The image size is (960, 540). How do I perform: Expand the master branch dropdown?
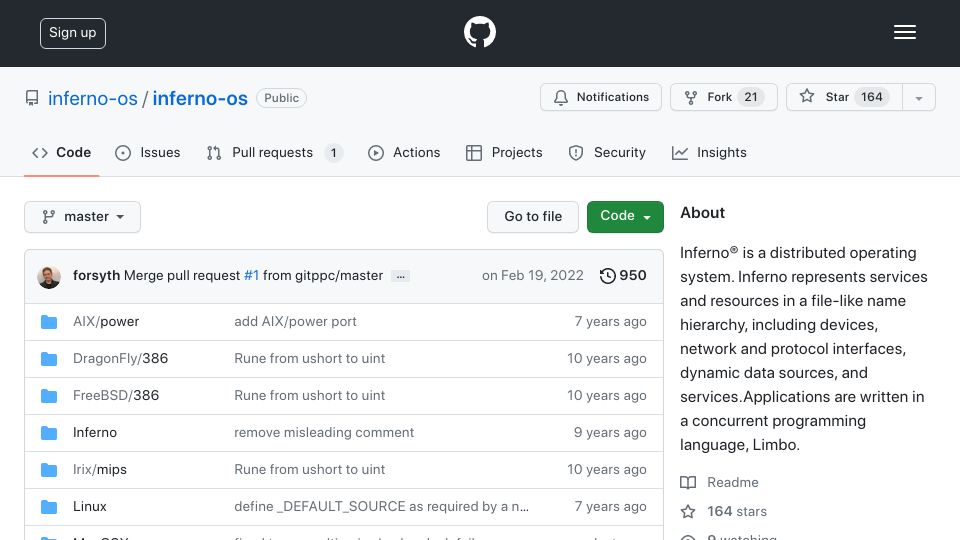point(83,217)
